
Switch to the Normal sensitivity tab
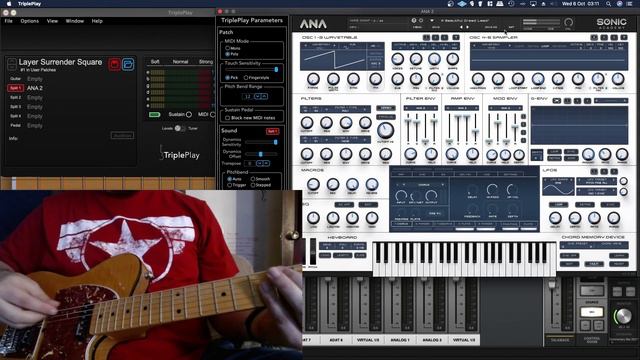pyautogui.click(x=180, y=62)
